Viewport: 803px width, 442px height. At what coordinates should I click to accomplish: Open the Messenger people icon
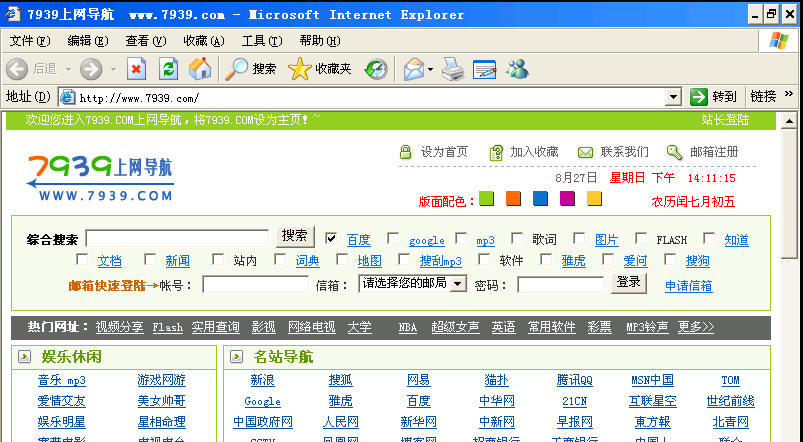click(517, 69)
